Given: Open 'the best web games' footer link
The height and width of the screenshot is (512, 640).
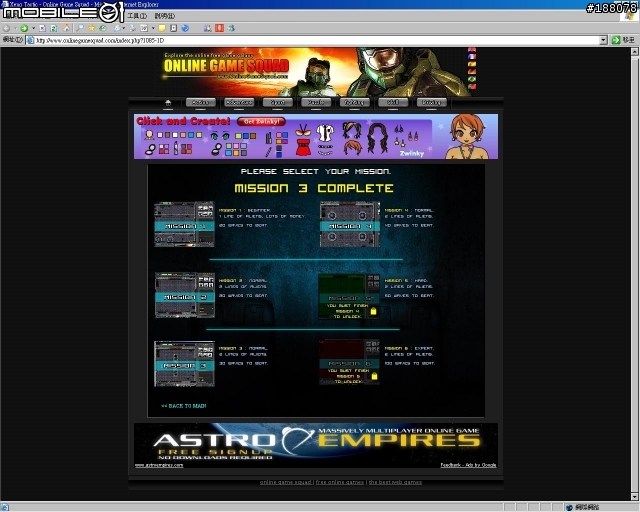Looking at the screenshot, I should 395,482.
